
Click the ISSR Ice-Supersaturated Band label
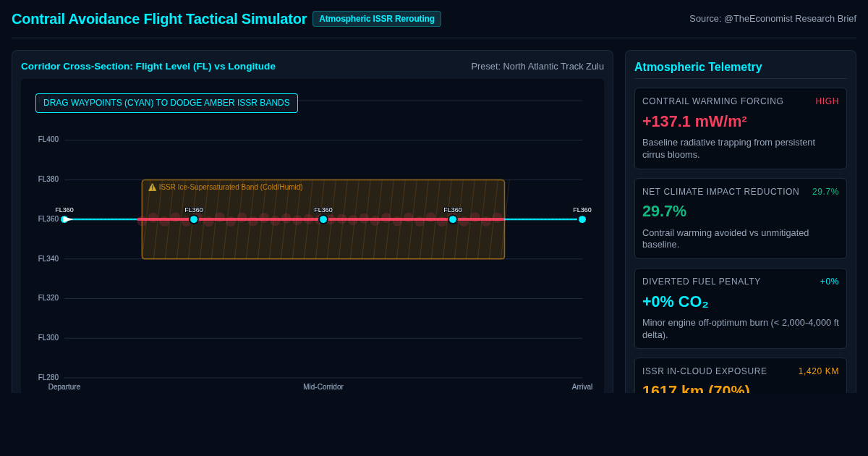pyautogui.click(x=231, y=187)
